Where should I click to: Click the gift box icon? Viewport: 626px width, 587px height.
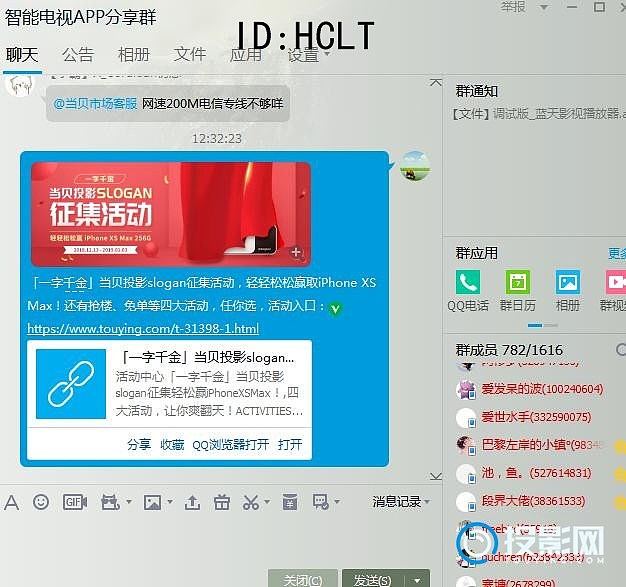222,502
